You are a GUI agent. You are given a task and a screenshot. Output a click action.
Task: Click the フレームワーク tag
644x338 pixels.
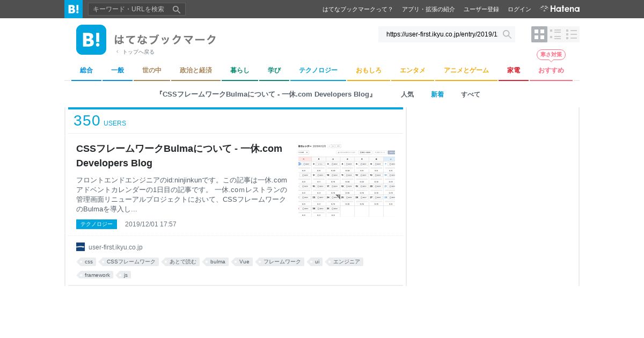pyautogui.click(x=281, y=262)
